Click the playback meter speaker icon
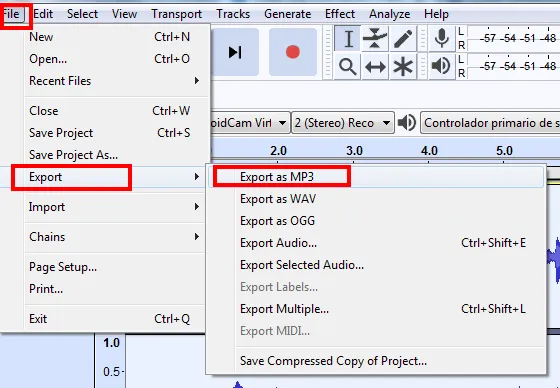The image size is (560, 388). (x=441, y=66)
